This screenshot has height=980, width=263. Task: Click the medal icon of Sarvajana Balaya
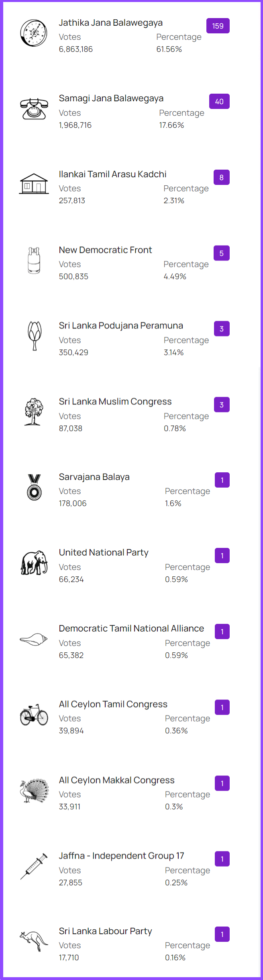(x=34, y=487)
